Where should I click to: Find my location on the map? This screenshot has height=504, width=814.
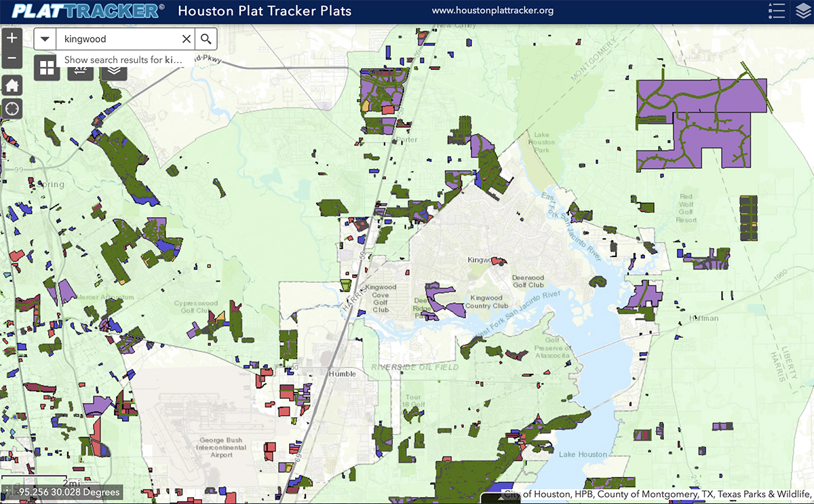pos(12,108)
